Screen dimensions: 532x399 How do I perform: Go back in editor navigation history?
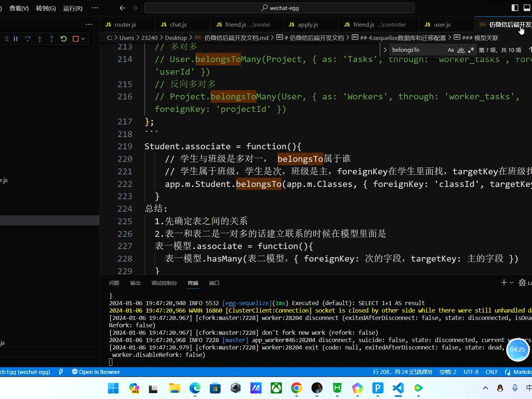[123, 8]
